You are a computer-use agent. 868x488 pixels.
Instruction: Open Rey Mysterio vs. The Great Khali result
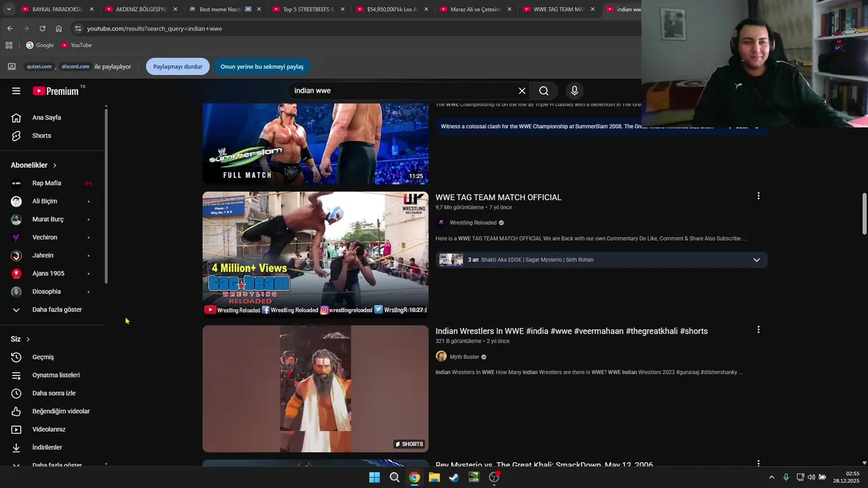pos(544,464)
